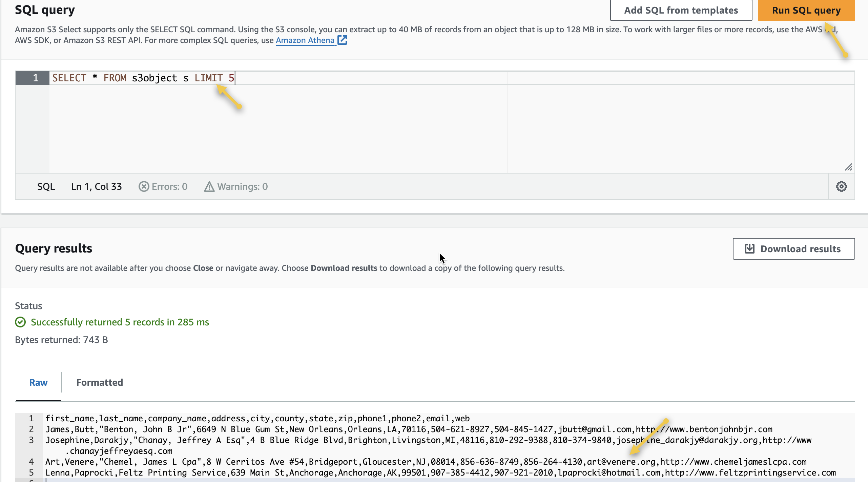868x482 pixels.
Task: Open the Amazon Athena link
Action: (x=305, y=40)
